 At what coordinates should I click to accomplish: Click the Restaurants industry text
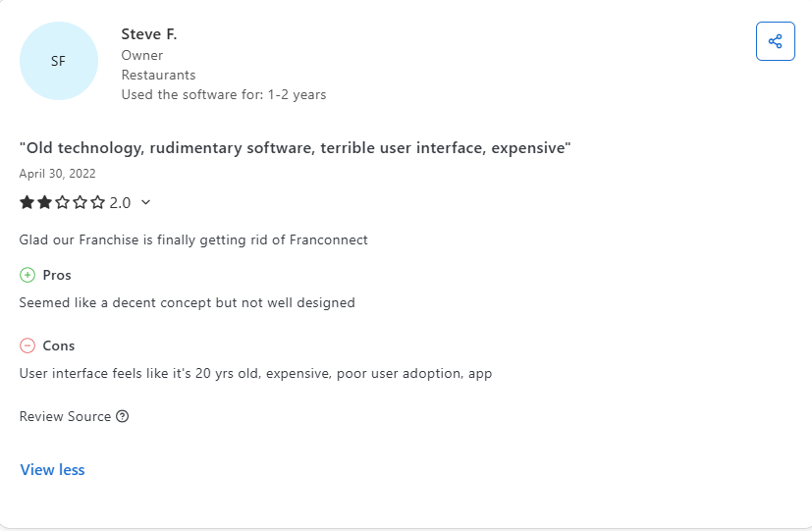pos(158,75)
